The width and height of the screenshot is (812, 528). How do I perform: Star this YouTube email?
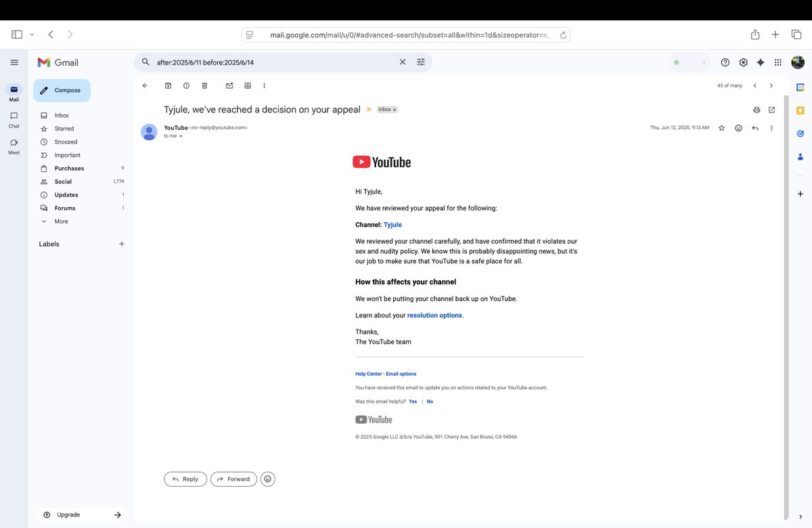pos(721,128)
